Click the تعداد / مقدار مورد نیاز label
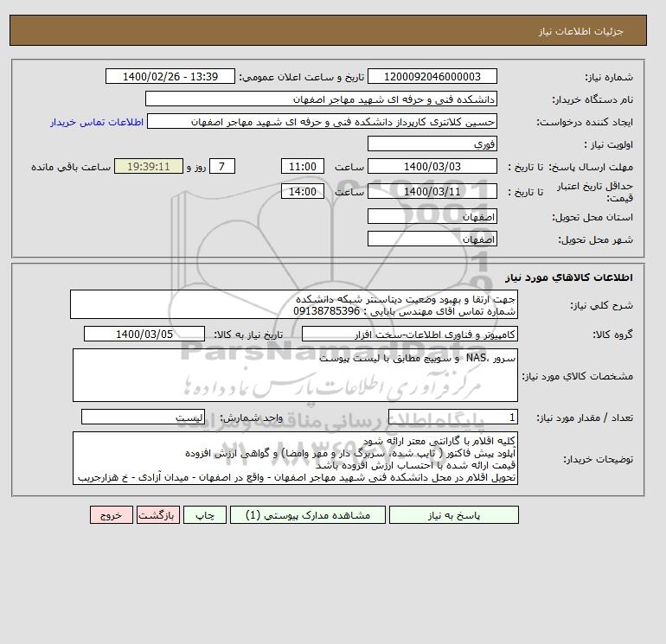666x644 pixels. [x=585, y=418]
